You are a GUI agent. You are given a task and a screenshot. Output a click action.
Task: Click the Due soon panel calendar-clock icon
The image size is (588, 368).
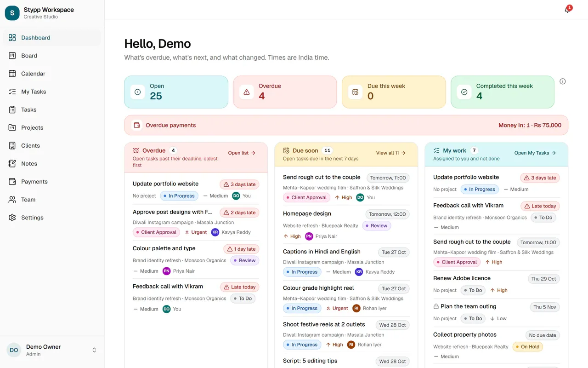(x=286, y=150)
